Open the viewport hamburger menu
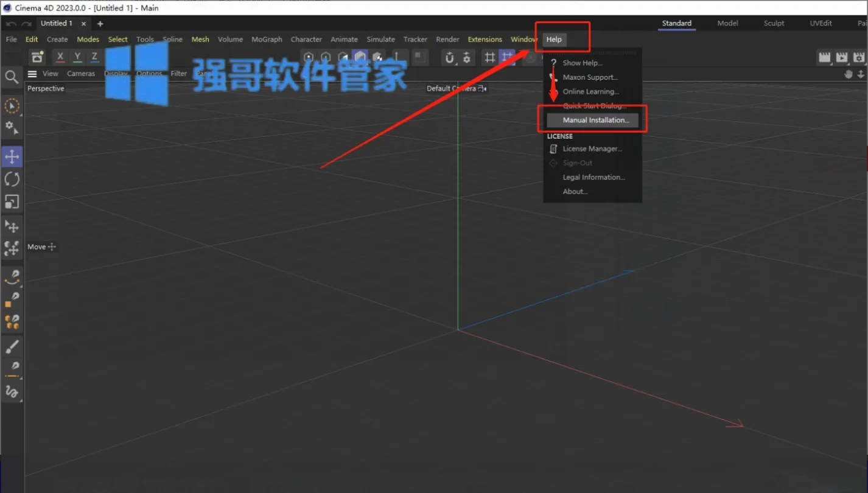868x493 pixels. (32, 74)
